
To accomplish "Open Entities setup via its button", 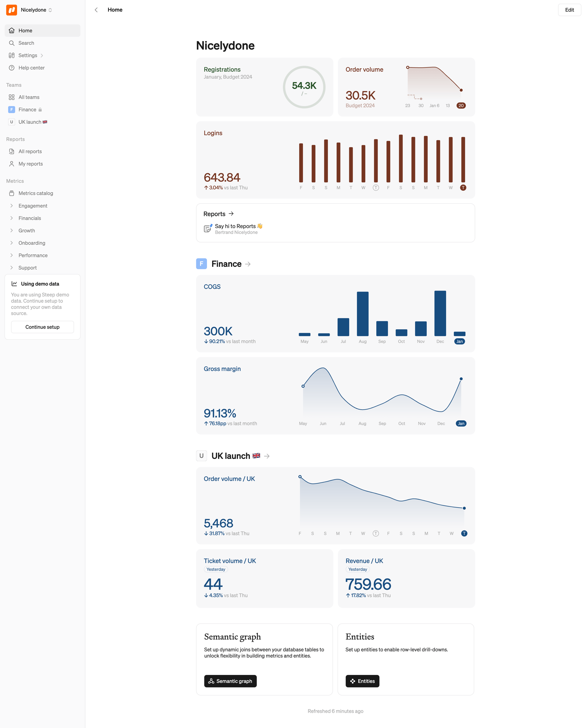I will click(x=362, y=681).
